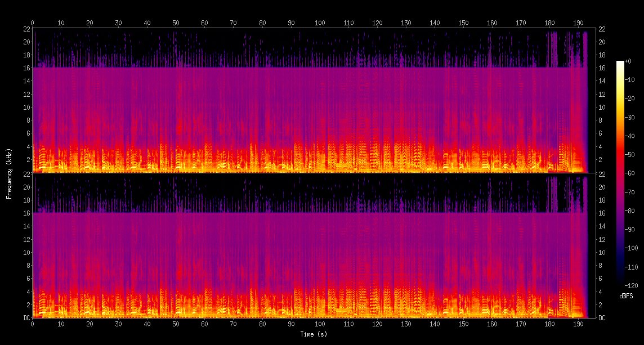Screen dimensions: 644x345
Task: Click the DC label at the bottom right
Action: (x=603, y=318)
